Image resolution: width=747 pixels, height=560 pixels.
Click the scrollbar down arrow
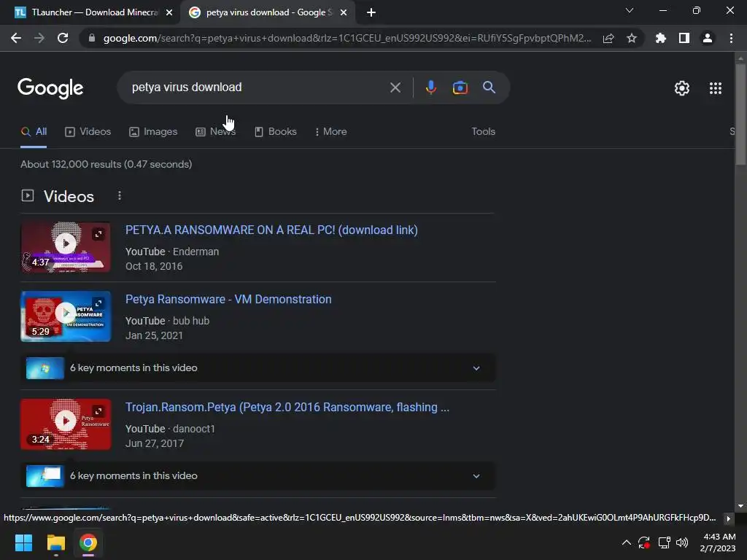coord(740,506)
